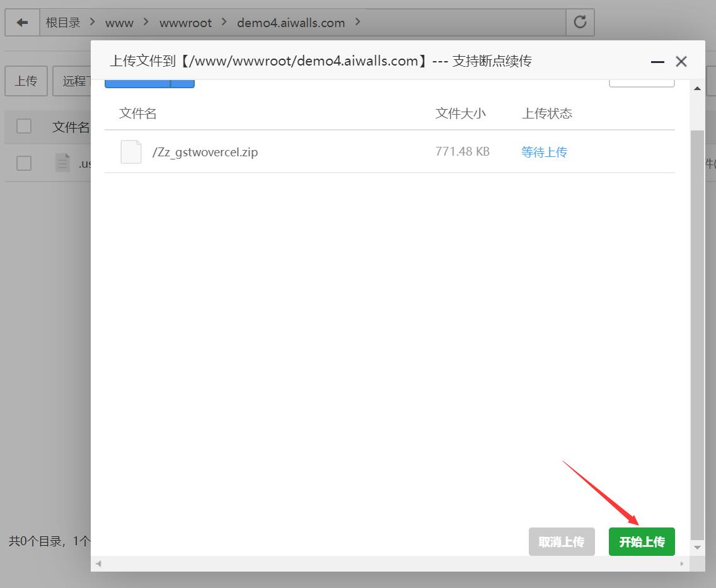Click the 等待上传 status link

[544, 152]
